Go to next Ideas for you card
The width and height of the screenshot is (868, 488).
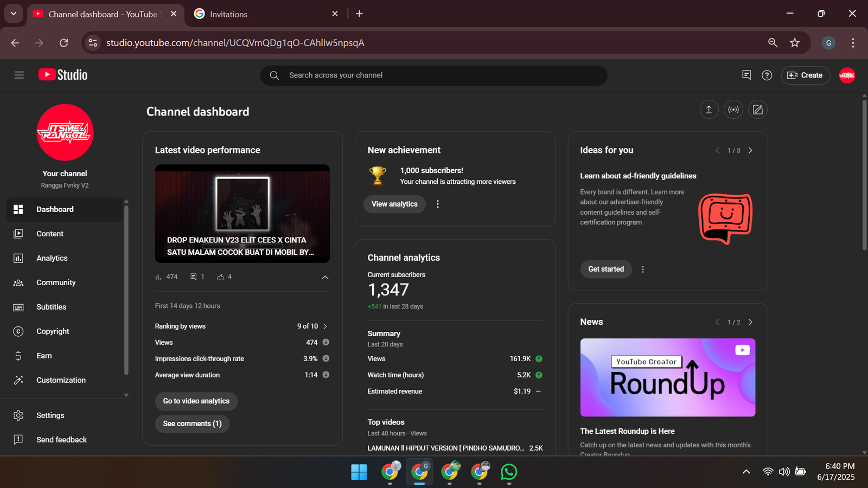[x=750, y=150]
